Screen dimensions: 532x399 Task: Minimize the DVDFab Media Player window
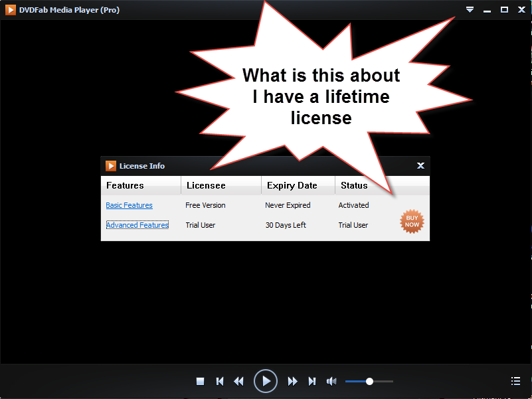point(488,11)
